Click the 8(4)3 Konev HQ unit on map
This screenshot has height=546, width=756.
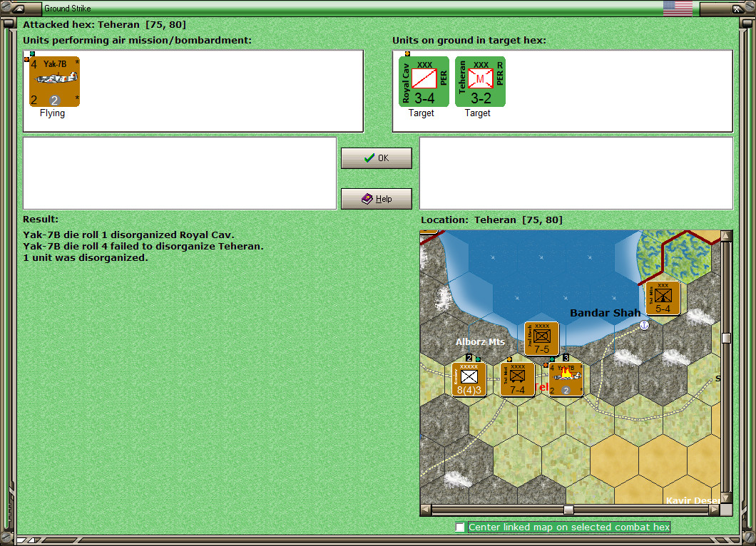[469, 379]
